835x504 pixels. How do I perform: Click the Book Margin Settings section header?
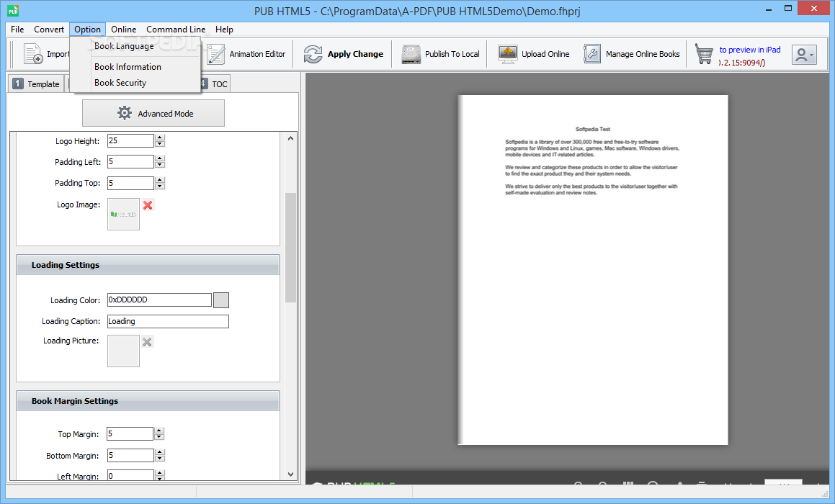(148, 401)
